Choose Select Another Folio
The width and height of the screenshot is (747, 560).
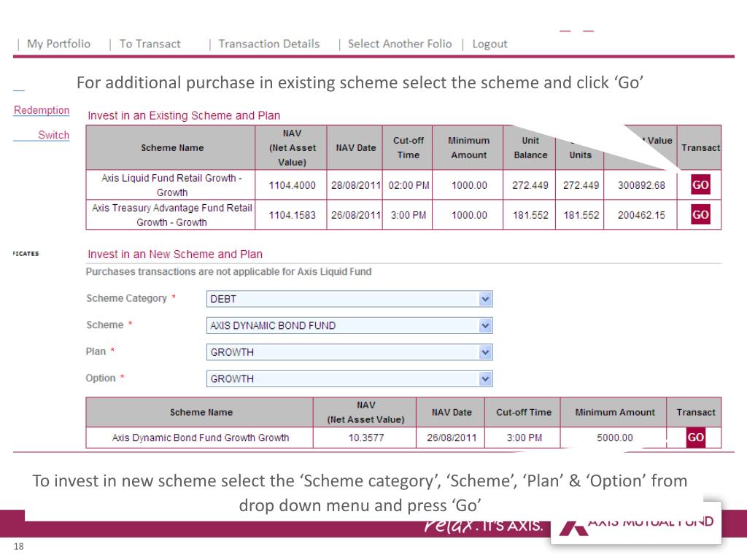point(400,44)
